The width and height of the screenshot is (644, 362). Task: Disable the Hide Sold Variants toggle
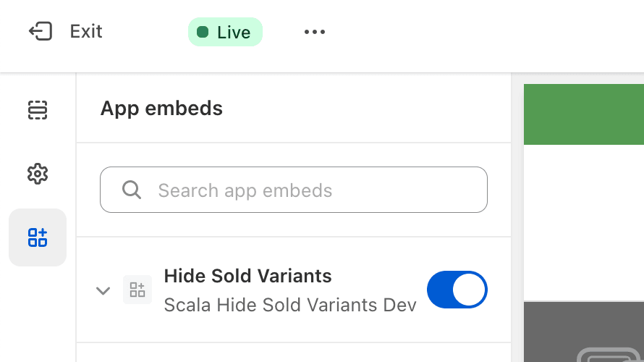click(x=457, y=290)
